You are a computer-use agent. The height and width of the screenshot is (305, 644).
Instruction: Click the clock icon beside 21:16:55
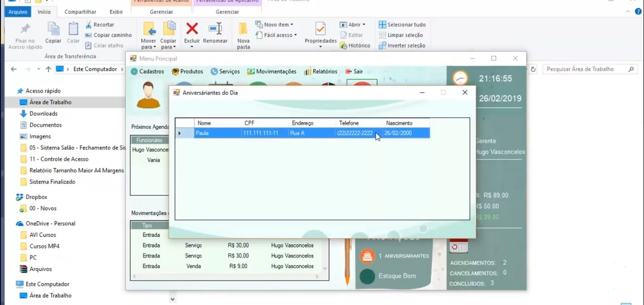click(460, 78)
